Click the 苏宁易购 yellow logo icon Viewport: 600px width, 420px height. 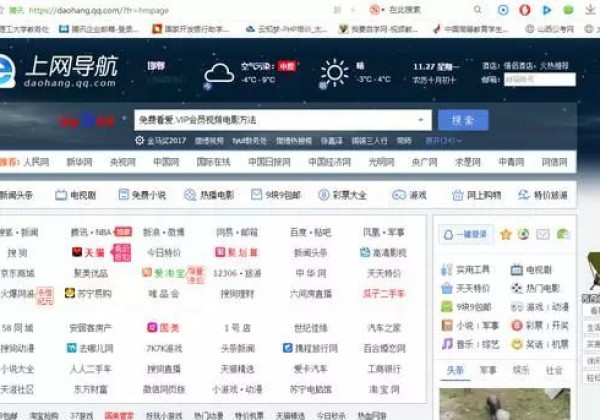[x=70, y=293]
